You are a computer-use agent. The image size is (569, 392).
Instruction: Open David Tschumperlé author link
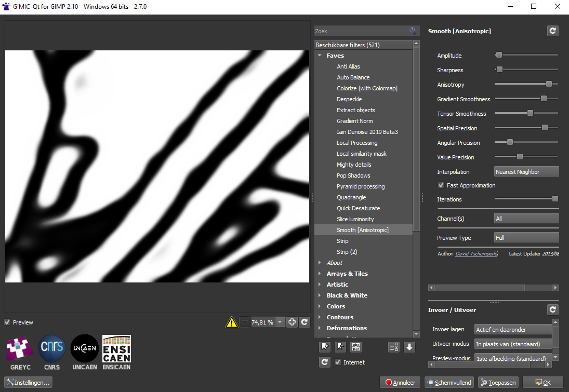[476, 253]
